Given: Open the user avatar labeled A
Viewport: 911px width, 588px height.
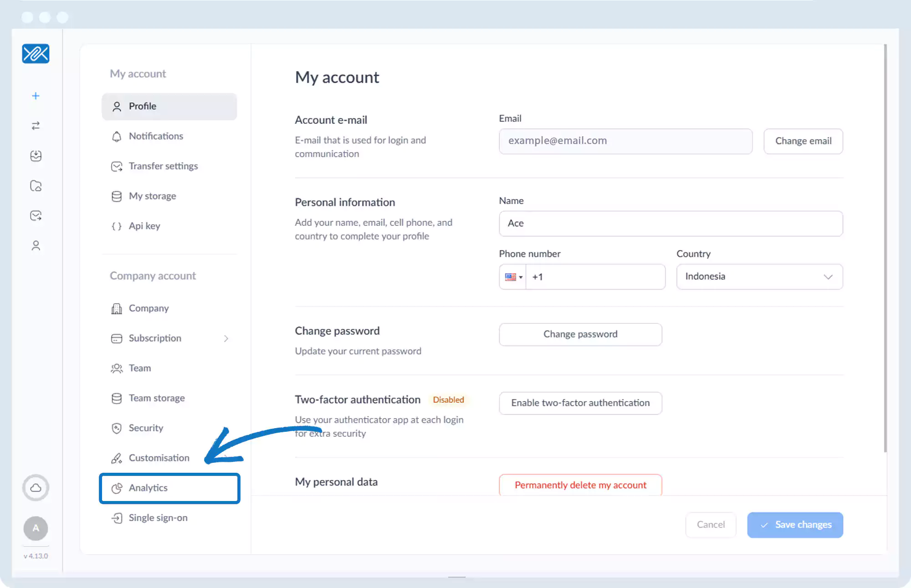Looking at the screenshot, I should pyautogui.click(x=36, y=528).
